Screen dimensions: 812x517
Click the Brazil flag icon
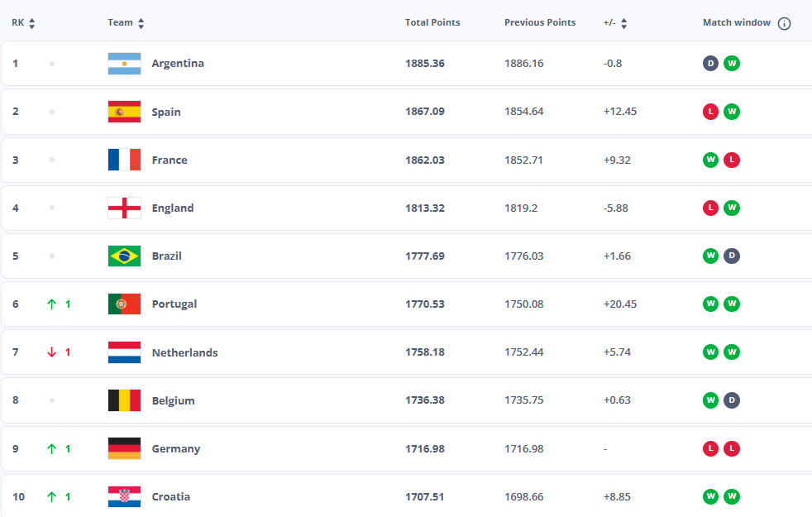[124, 256]
